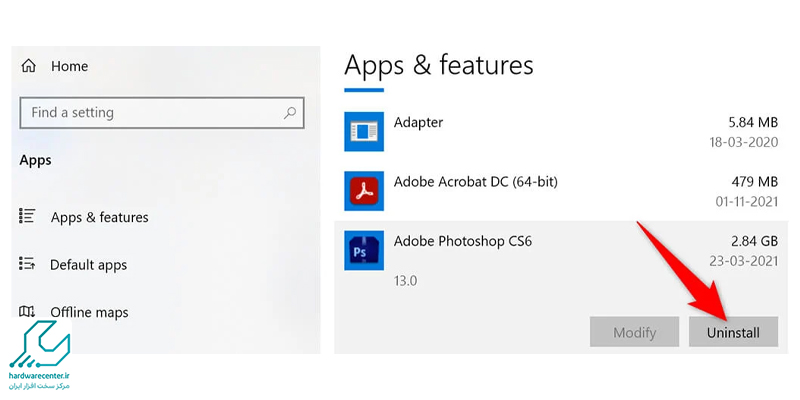
Task: Click the greyed Modify button
Action: [634, 332]
